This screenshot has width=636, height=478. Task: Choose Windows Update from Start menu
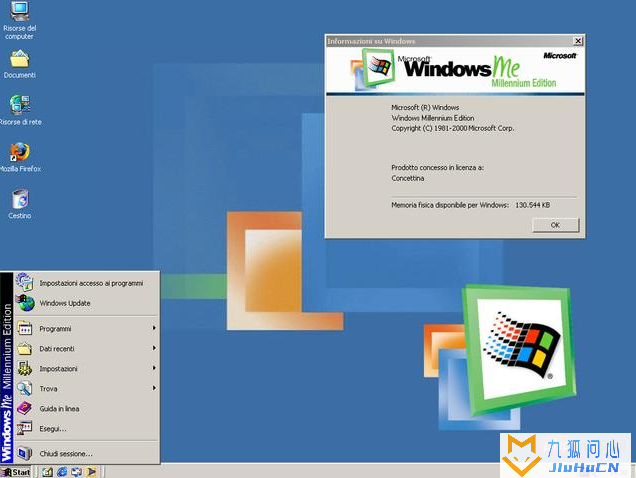coord(87,303)
